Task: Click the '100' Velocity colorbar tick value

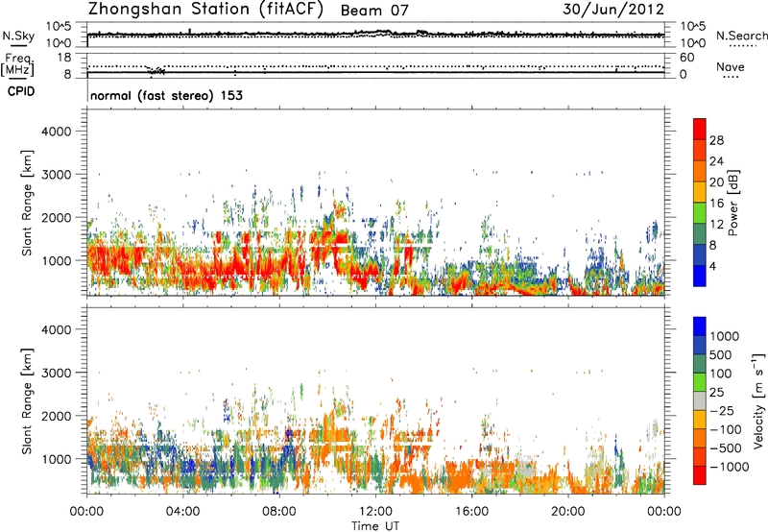Action: tap(721, 374)
